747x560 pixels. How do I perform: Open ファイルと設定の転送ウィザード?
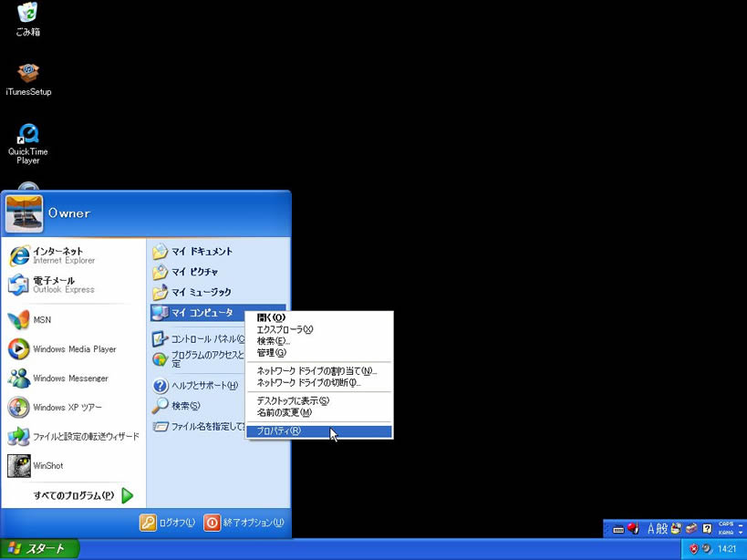tap(73, 436)
